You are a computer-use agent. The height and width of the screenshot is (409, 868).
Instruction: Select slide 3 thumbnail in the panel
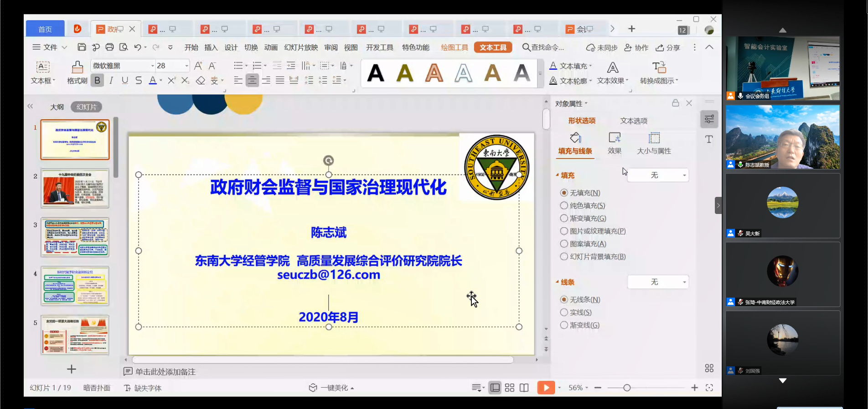pos(75,237)
